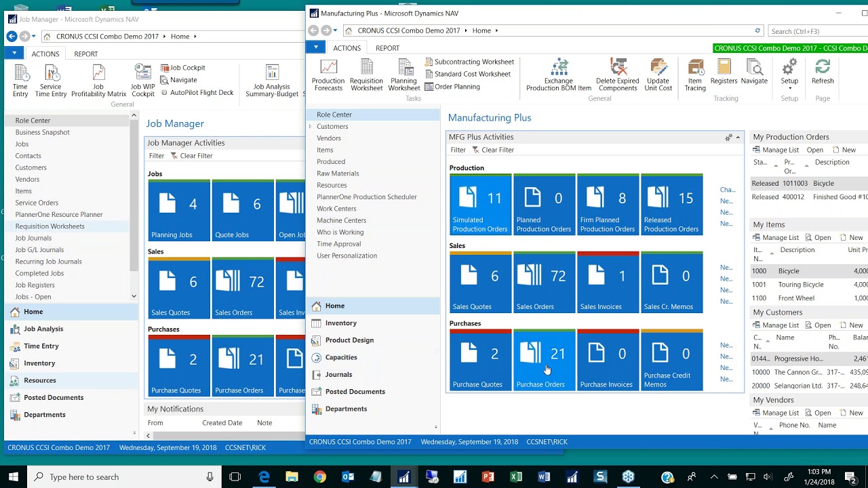Image resolution: width=868 pixels, height=488 pixels.
Task: Click the Windows taskbar search box
Action: point(124,477)
